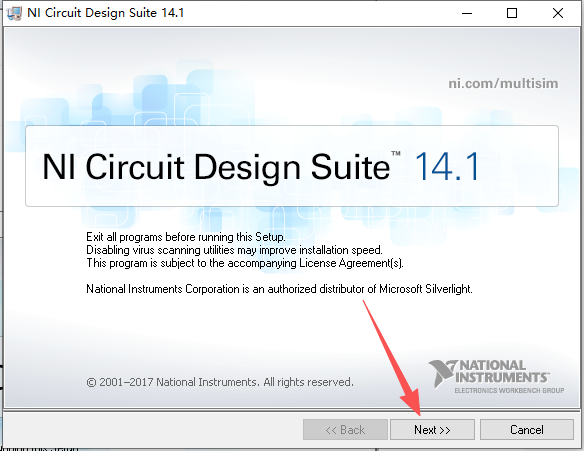Maximize the installer window
Image resolution: width=584 pixels, height=451 pixels.
pyautogui.click(x=512, y=13)
